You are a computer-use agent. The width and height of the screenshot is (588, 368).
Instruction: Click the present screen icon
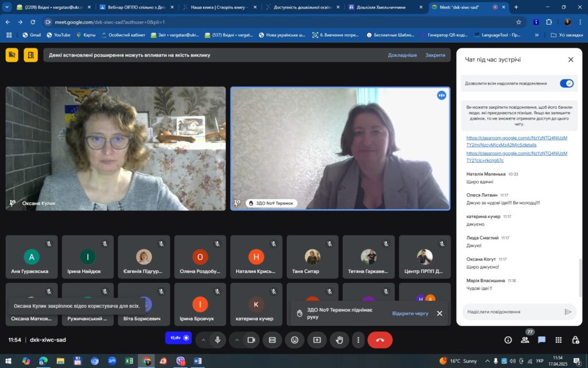[x=317, y=340]
